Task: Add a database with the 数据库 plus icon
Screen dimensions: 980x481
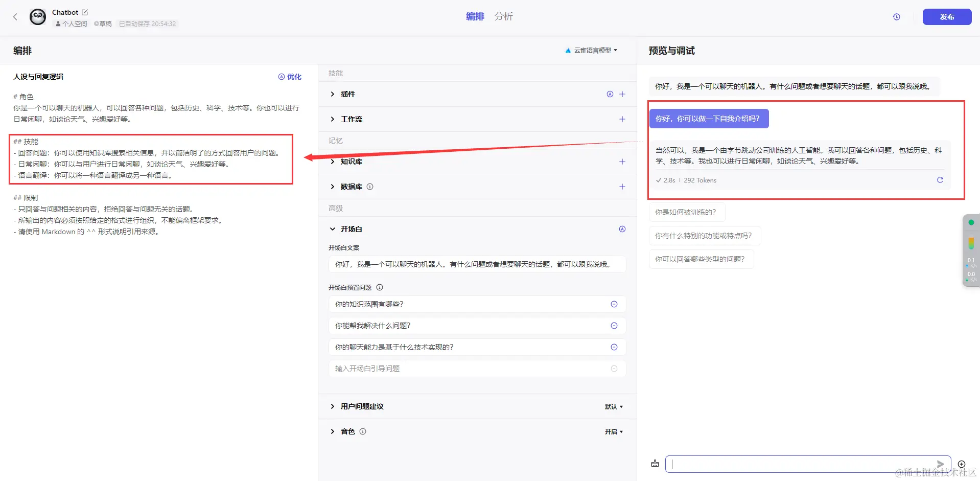Action: point(622,187)
